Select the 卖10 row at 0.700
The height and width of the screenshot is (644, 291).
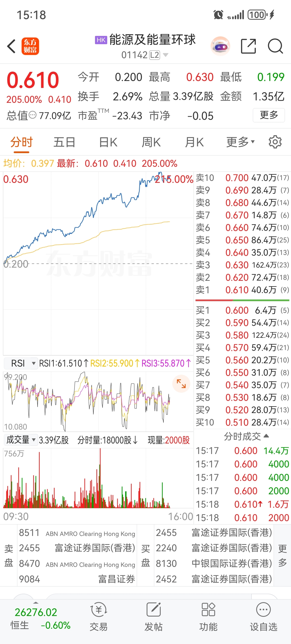point(242,178)
